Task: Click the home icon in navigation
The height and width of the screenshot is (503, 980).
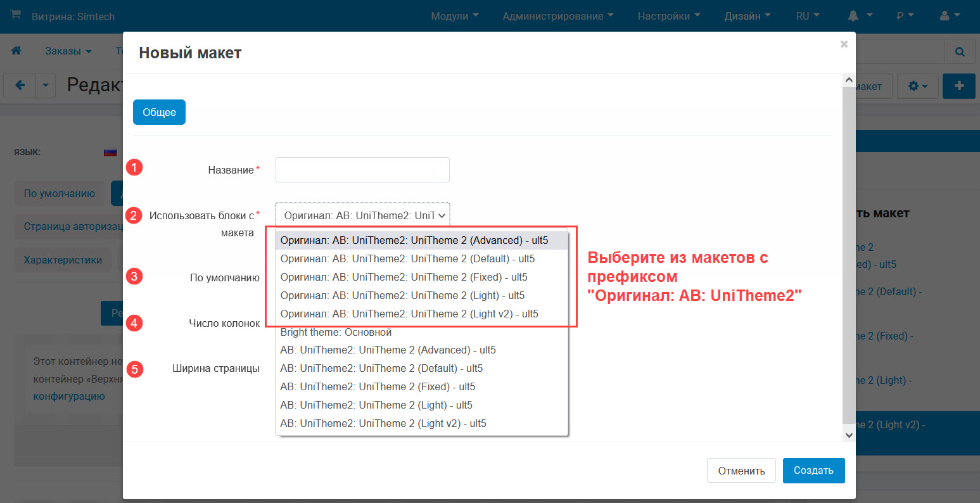Action: (x=17, y=51)
